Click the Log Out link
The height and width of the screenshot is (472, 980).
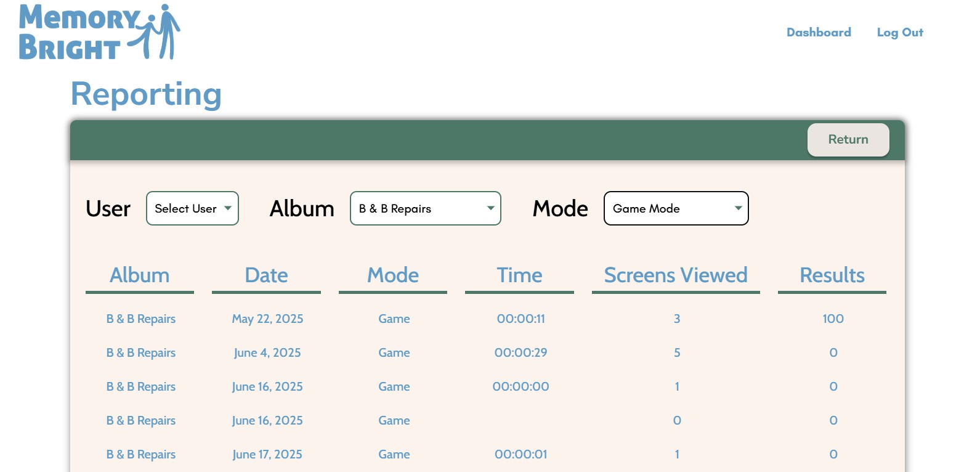[x=899, y=33]
